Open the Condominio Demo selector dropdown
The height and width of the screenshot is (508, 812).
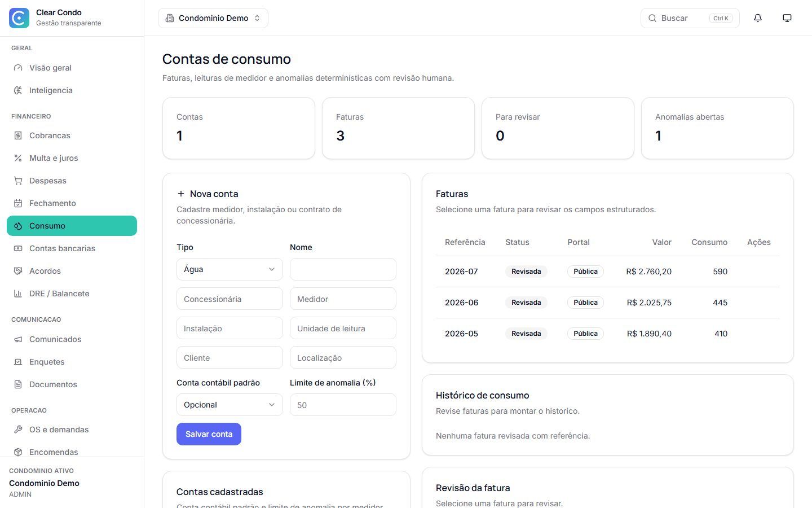[x=213, y=18]
